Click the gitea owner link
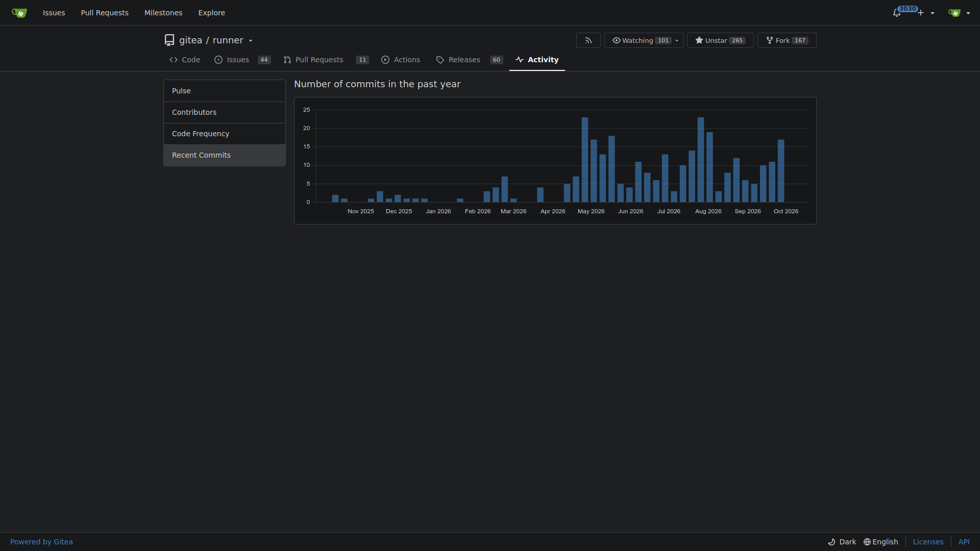Viewport: 980px width, 551px height. pyautogui.click(x=190, y=40)
